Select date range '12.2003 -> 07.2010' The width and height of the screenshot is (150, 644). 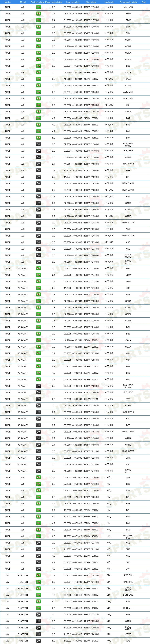73,536
